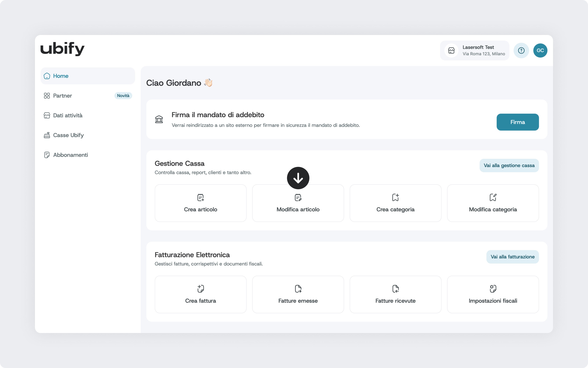
Task: Click the help question mark icon
Action: point(521,50)
